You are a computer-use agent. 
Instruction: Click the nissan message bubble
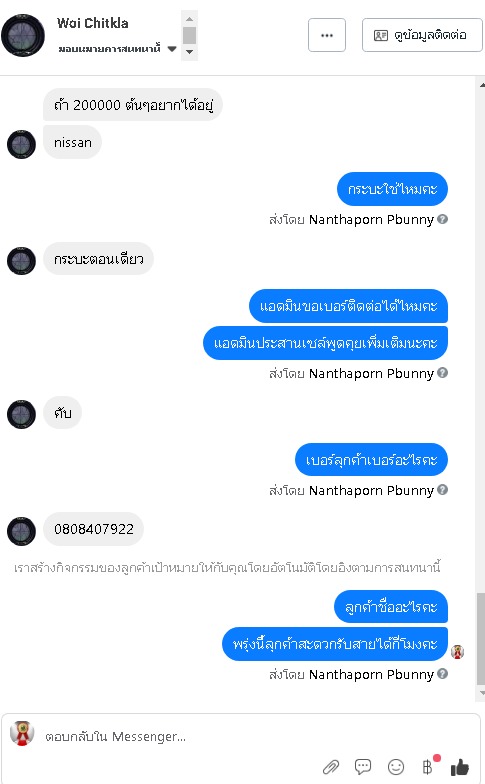pos(72,142)
